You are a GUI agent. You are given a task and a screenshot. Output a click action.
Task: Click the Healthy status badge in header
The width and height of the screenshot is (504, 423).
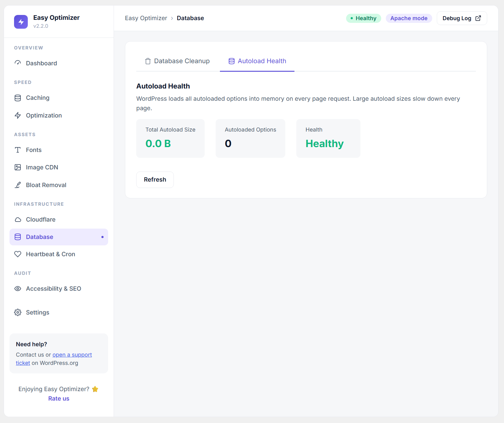coord(363,18)
